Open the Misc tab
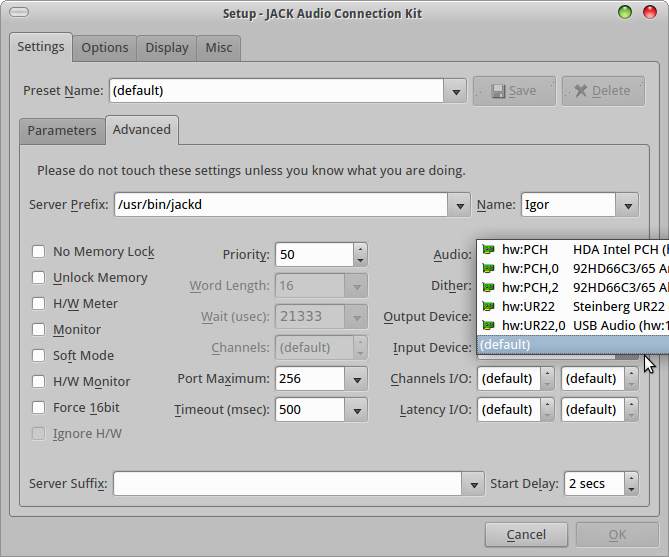669x557 pixels. (x=218, y=48)
